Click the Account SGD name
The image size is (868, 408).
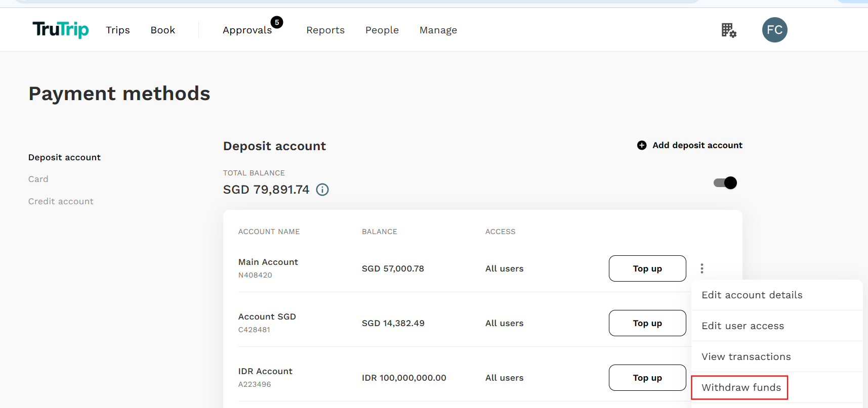pyautogui.click(x=267, y=316)
